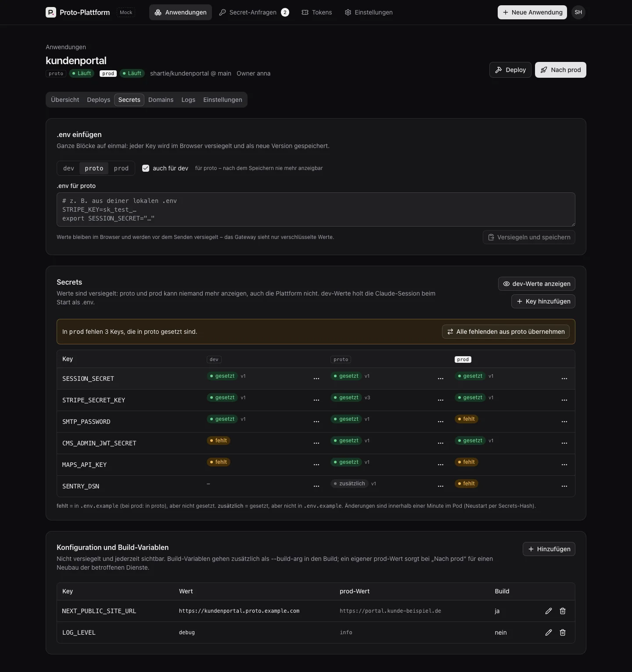
Task: Open Secret-Anfragen in top navigation
Action: pos(254,12)
